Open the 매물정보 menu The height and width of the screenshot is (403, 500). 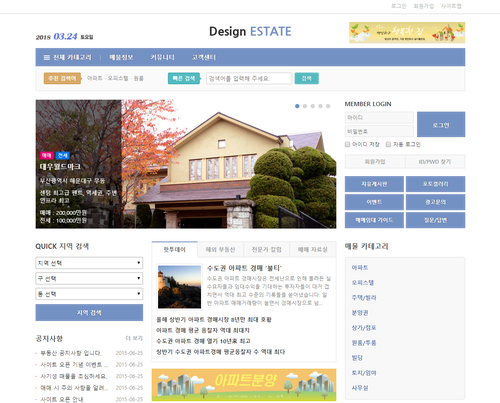pyautogui.click(x=121, y=57)
